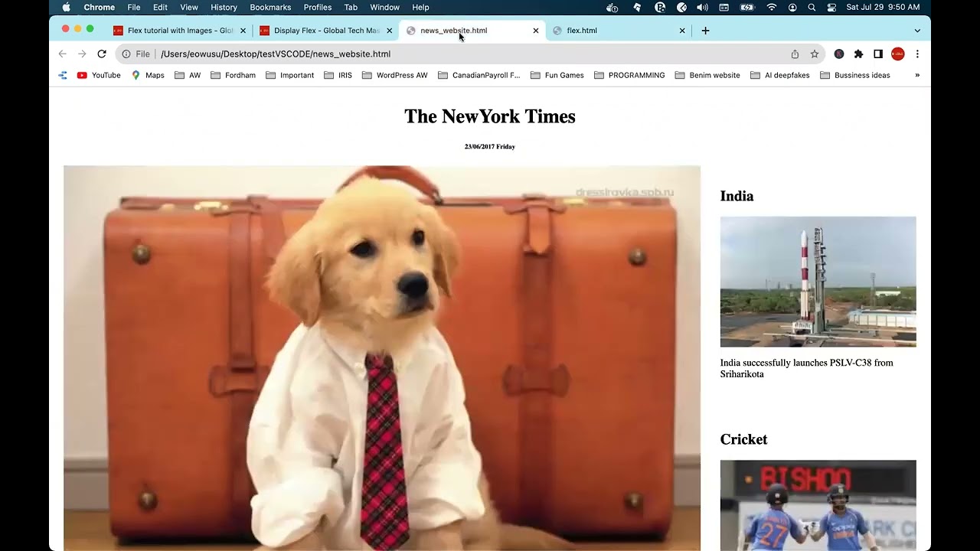Reload the news_website.html page
Viewport: 980px width, 551px height.
[x=102, y=54]
